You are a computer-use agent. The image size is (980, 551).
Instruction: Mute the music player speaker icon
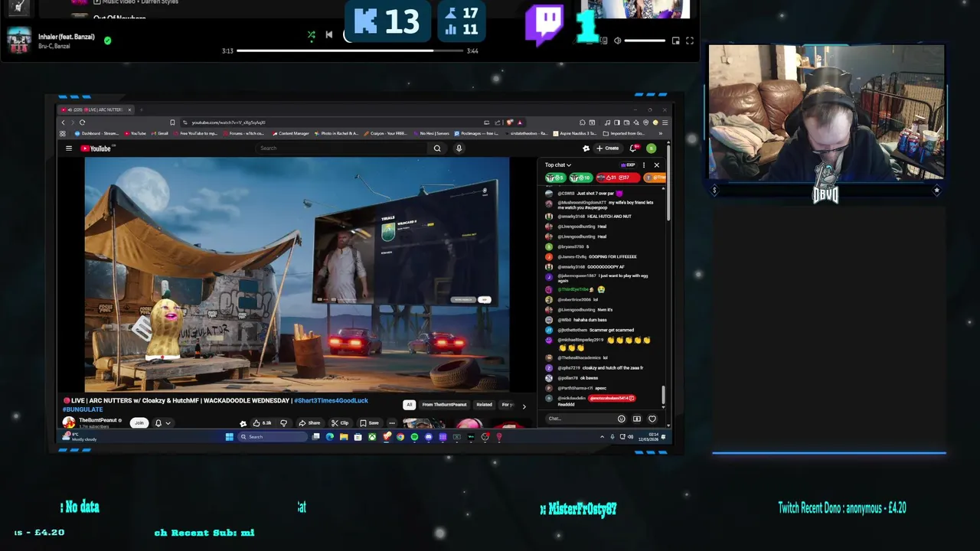pyautogui.click(x=617, y=41)
